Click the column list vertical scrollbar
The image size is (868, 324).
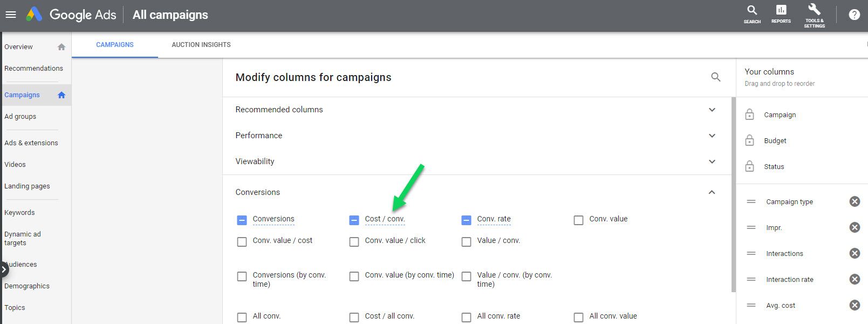click(x=733, y=194)
